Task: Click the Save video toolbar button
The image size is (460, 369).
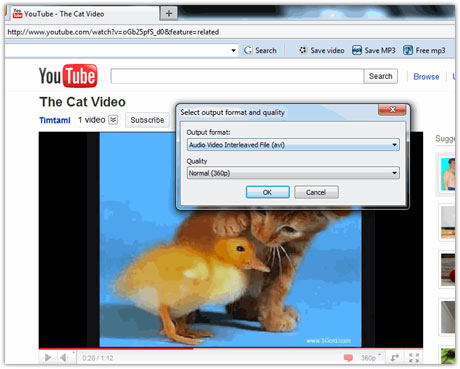Action: coord(322,51)
